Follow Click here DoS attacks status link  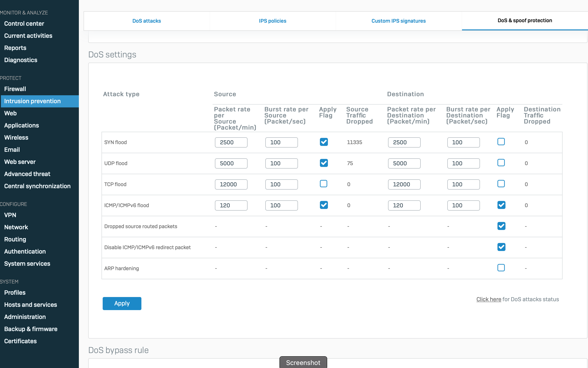[x=489, y=299]
